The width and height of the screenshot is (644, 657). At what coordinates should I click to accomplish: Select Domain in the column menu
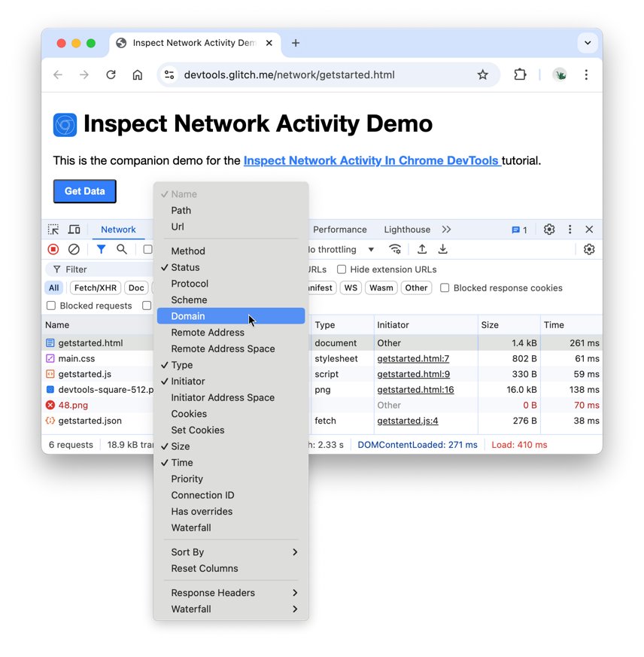tap(231, 316)
